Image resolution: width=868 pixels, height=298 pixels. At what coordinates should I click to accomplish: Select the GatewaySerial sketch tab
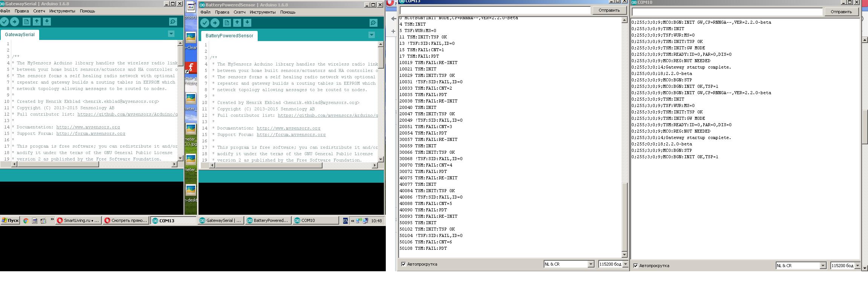click(20, 34)
